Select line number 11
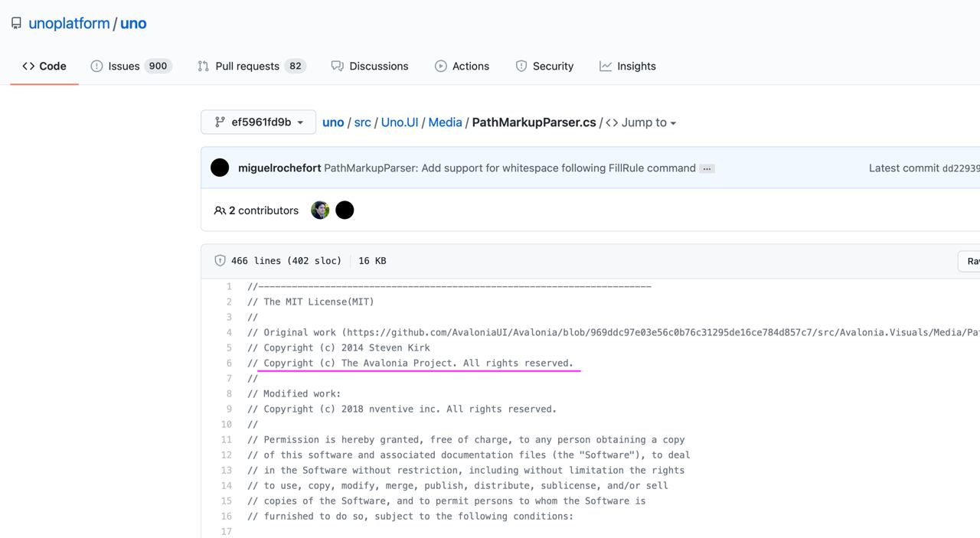 [227, 439]
